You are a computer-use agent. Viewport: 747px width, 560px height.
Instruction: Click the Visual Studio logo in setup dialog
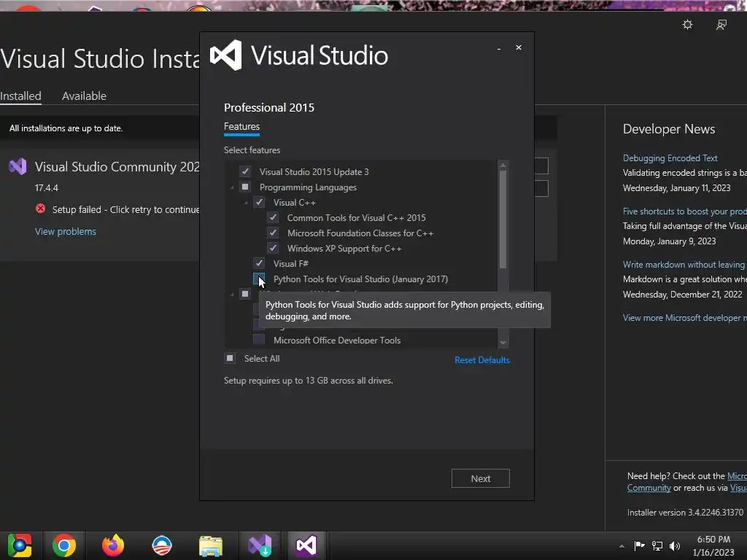click(226, 55)
